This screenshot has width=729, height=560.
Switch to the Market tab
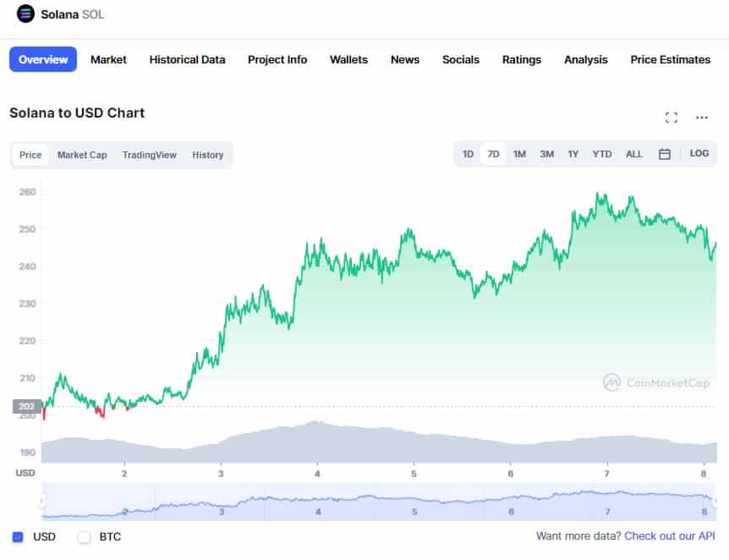[108, 59]
